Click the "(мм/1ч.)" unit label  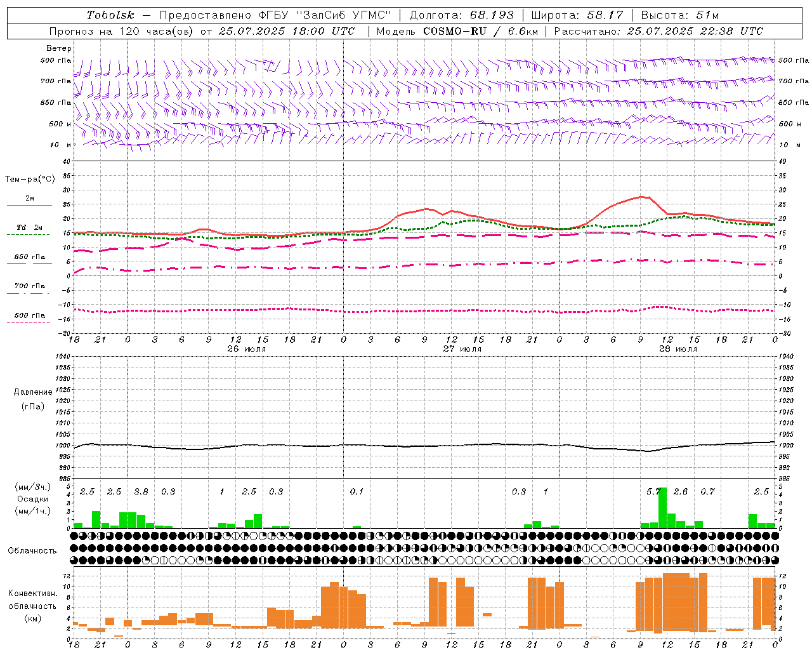pos(33,511)
